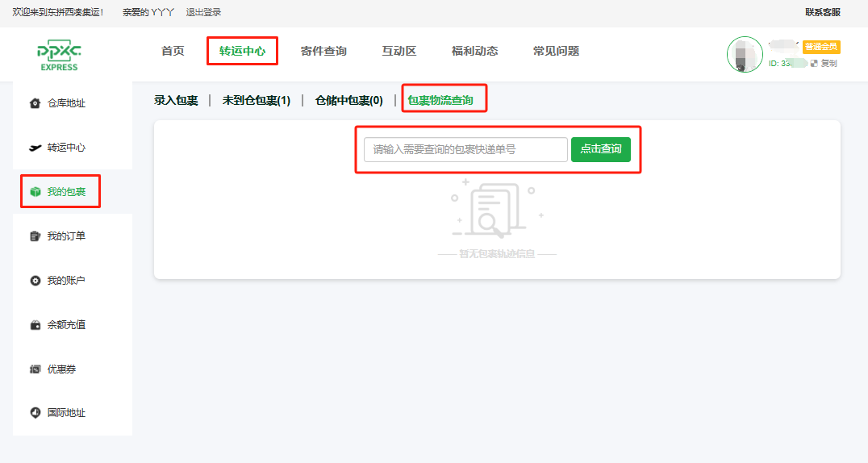Image resolution: width=868 pixels, height=463 pixels.
Task: Click the 我的订单 order icon
Action: point(35,236)
